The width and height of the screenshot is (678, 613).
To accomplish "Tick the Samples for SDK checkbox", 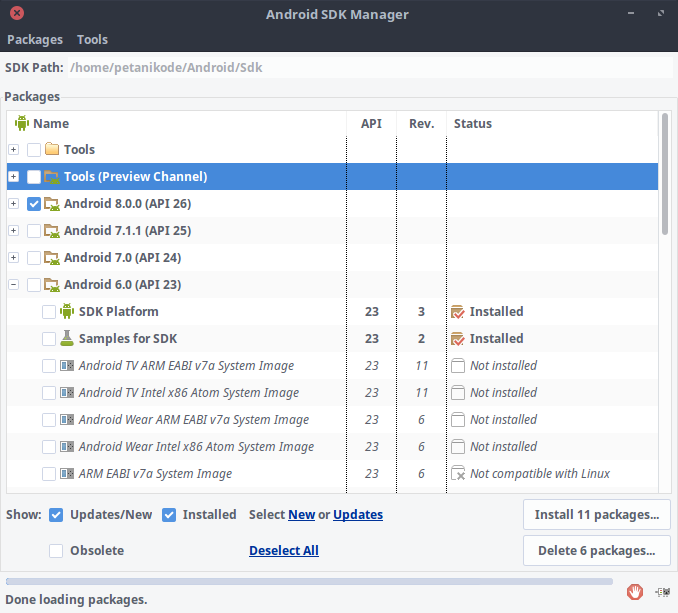I will point(49,338).
